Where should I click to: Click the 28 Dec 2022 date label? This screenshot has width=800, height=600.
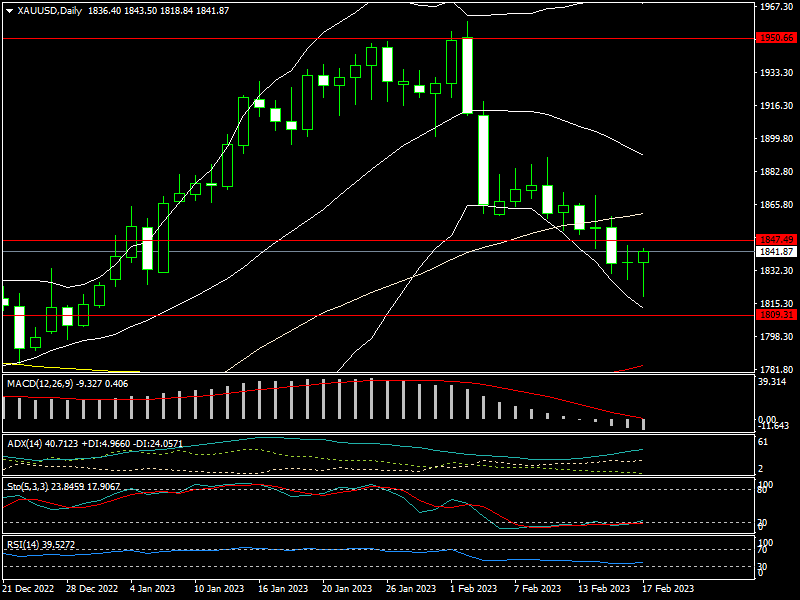click(x=92, y=588)
